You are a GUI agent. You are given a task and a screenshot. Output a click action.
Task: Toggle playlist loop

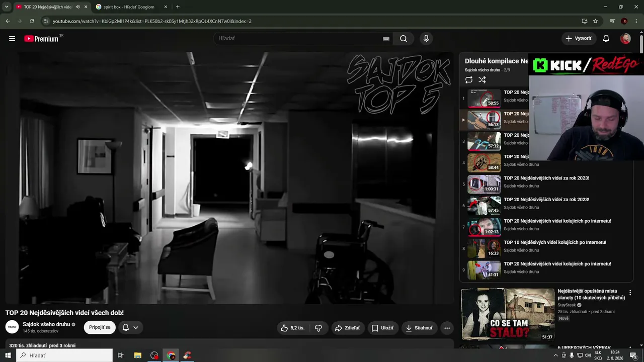(469, 80)
